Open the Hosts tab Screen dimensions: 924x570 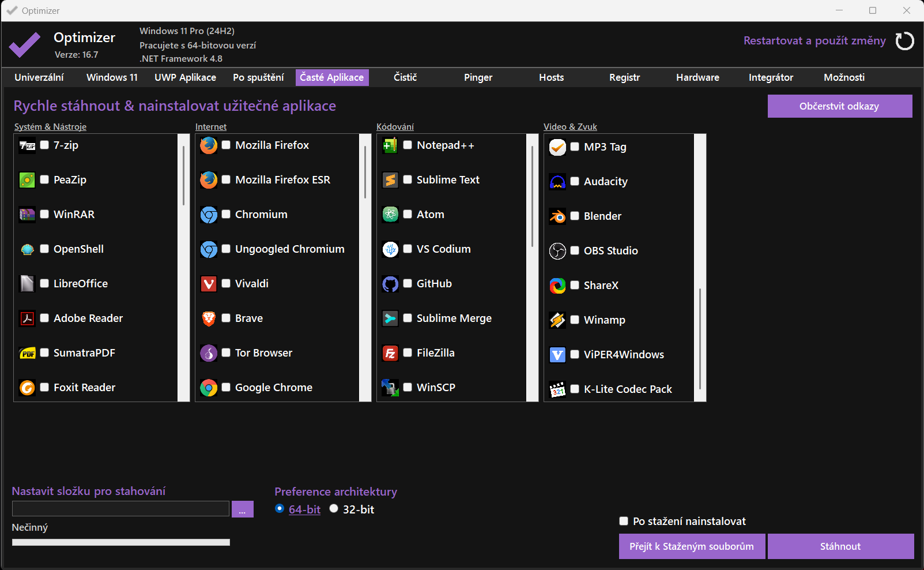[x=552, y=77]
